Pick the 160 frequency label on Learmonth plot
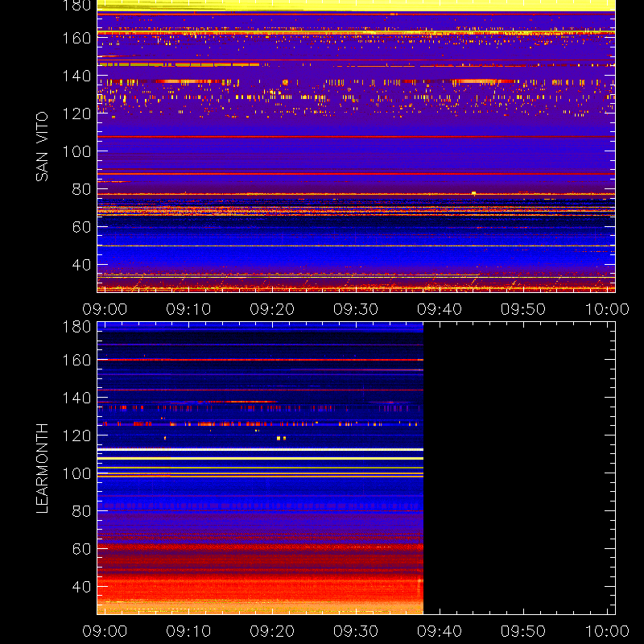 point(76,360)
